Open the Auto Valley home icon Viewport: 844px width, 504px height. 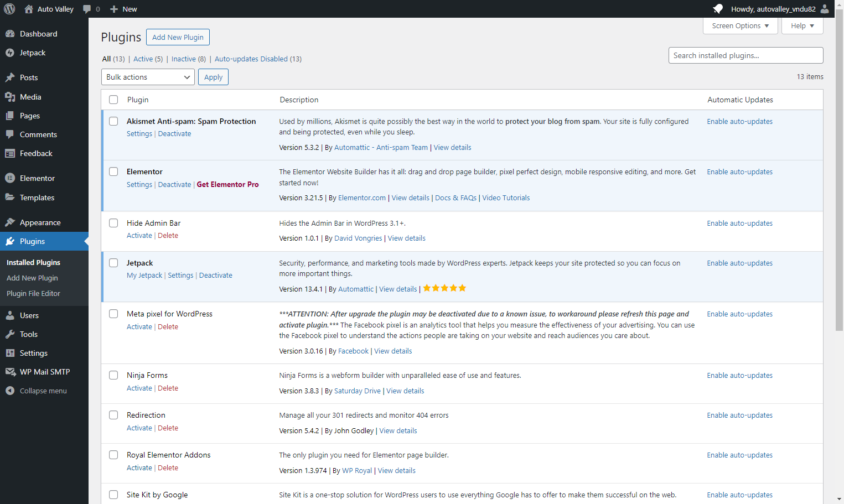pos(29,9)
